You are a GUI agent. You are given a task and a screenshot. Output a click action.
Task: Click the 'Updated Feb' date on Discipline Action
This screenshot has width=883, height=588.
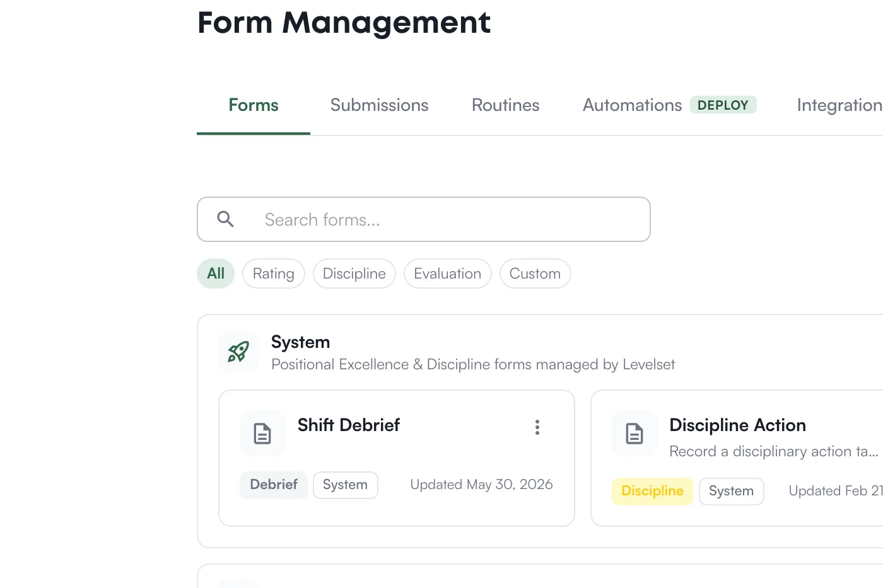tap(836, 491)
